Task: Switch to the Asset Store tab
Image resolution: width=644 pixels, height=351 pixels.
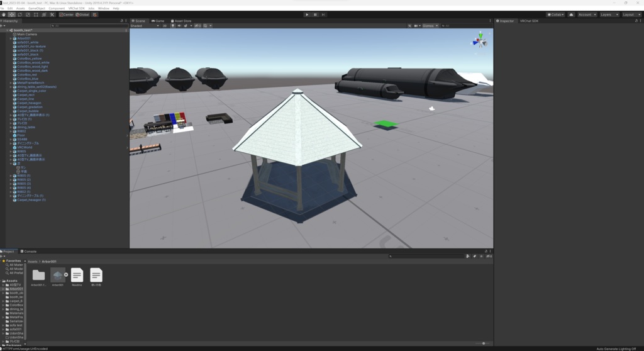Action: (x=181, y=21)
